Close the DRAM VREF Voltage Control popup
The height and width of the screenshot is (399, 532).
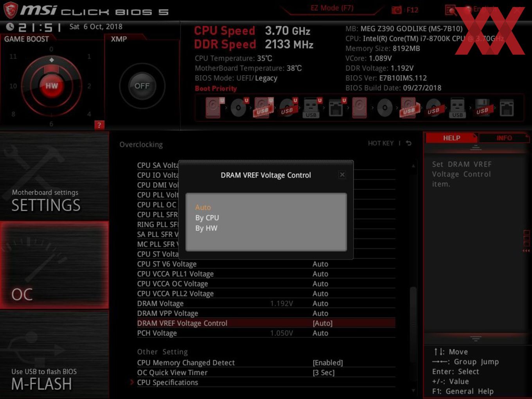click(342, 175)
